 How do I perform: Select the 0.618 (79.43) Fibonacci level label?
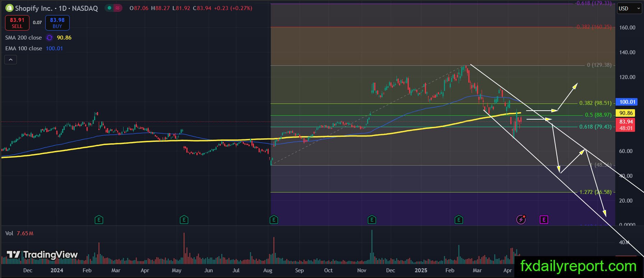(596, 127)
